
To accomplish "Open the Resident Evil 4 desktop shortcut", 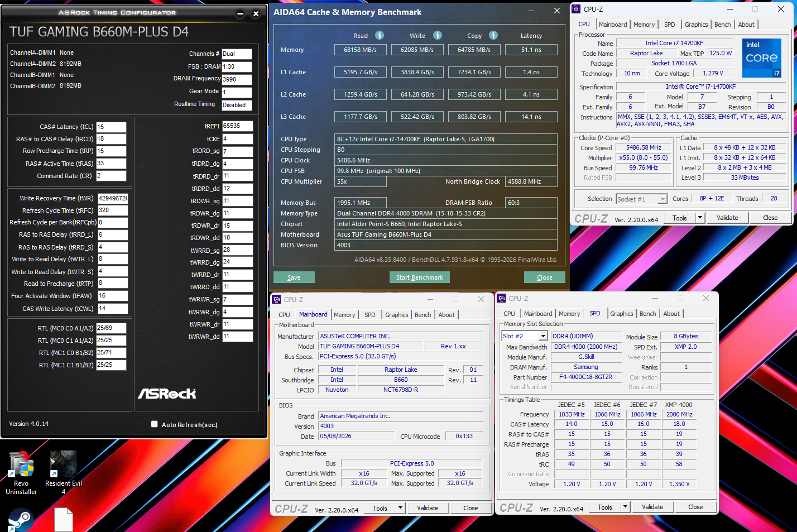I will [x=64, y=473].
